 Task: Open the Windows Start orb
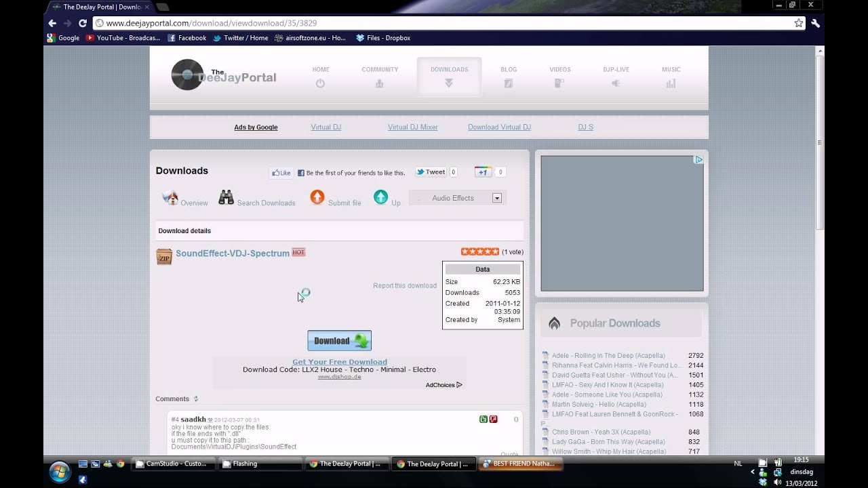(x=59, y=470)
